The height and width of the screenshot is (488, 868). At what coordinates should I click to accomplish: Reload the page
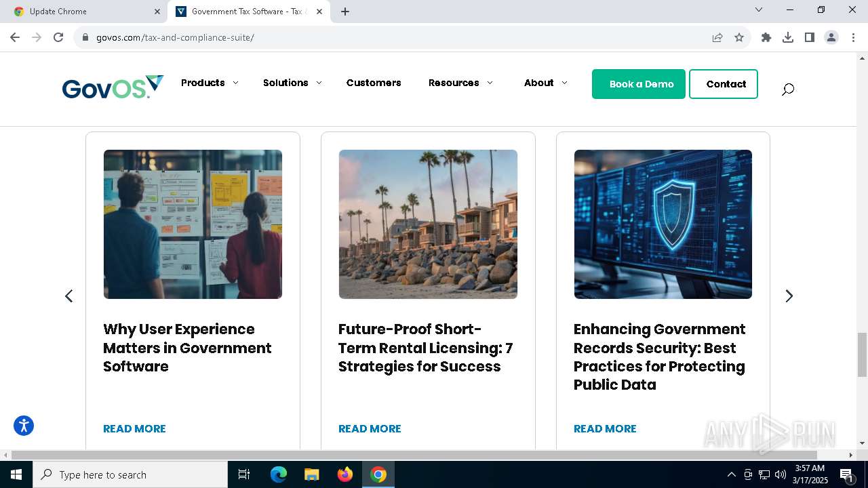pyautogui.click(x=58, y=37)
